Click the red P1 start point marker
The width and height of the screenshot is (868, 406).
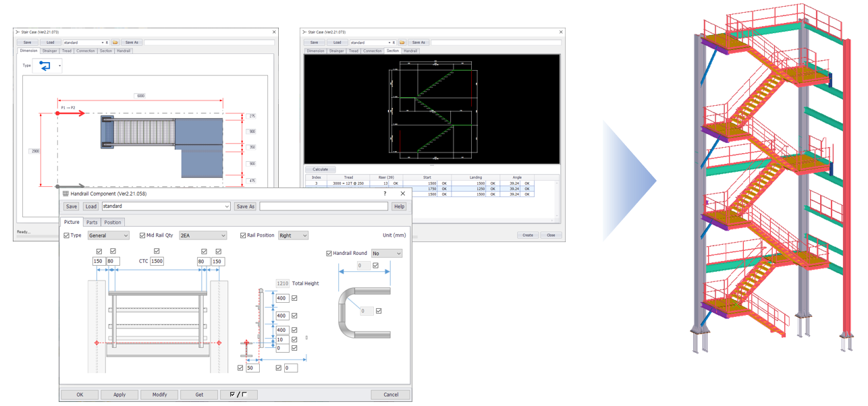click(59, 113)
